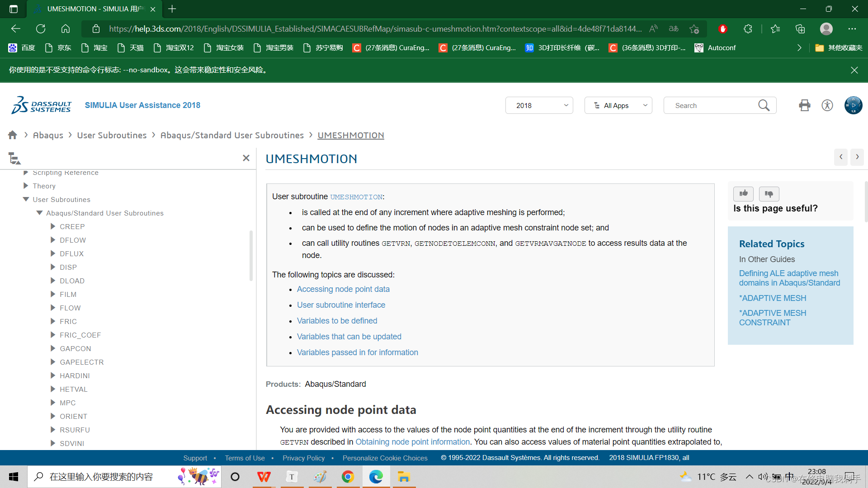This screenshot has height=488, width=868.
Task: Print this page with printer icon
Action: 805,105
